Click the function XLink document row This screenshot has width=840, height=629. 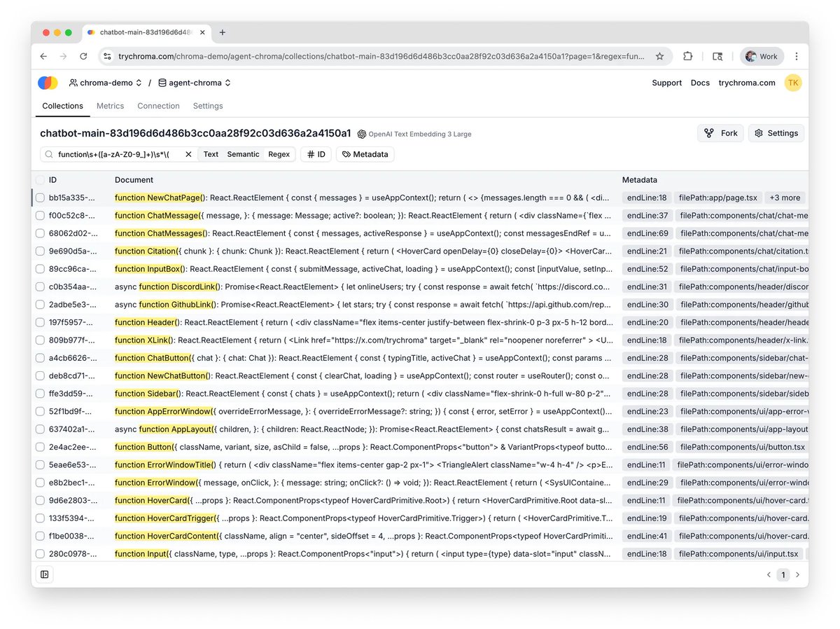pos(363,340)
